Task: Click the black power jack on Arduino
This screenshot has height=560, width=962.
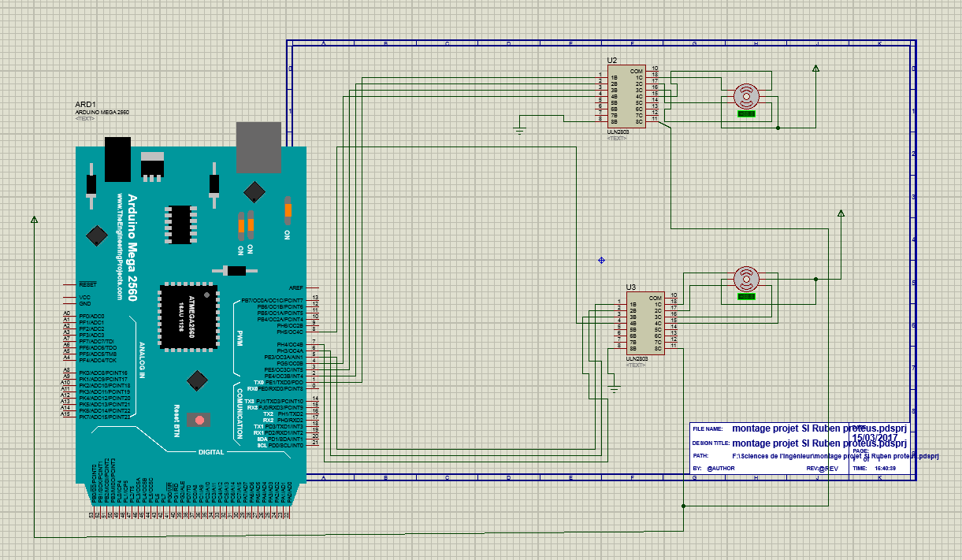Action: pos(118,160)
